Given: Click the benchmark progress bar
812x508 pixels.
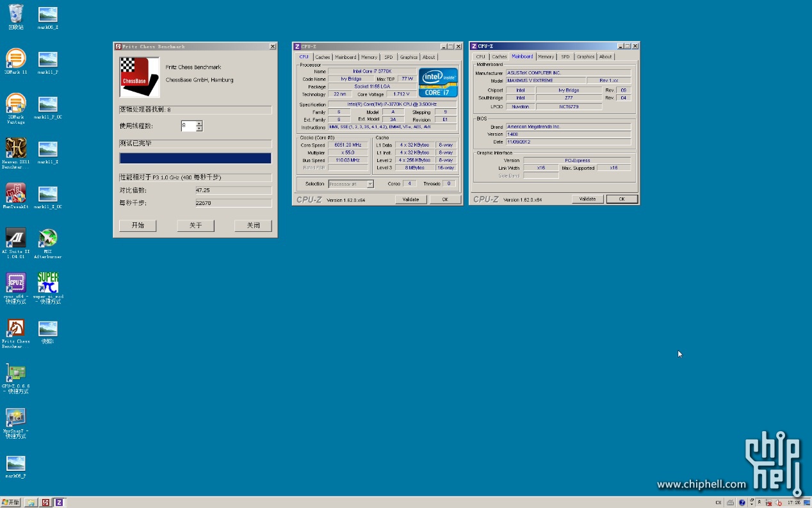Looking at the screenshot, I should pyautogui.click(x=195, y=158).
